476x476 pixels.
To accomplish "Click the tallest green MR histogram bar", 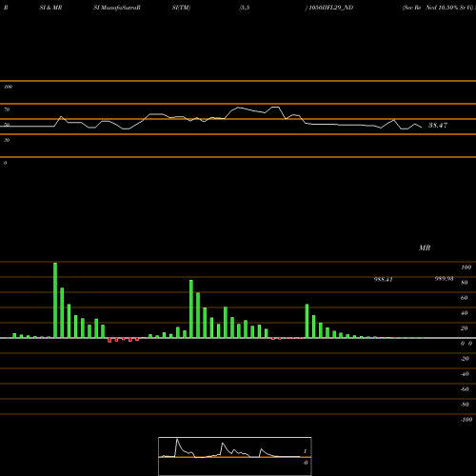I will click(x=55, y=300).
